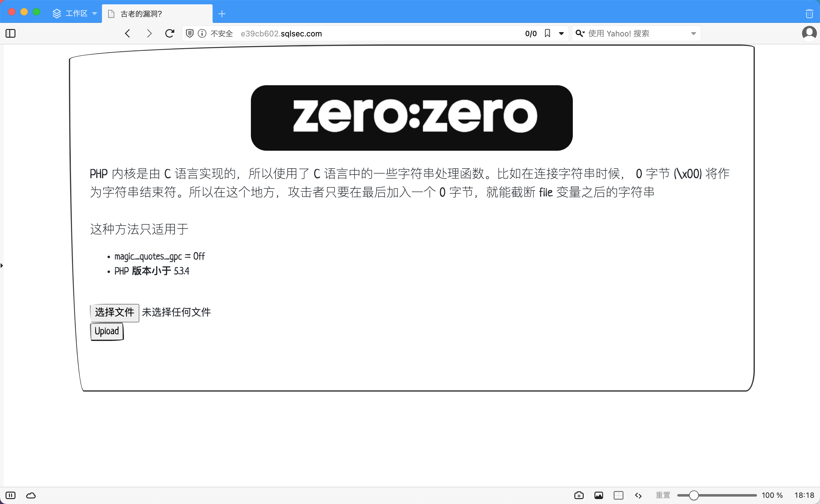Click the 100 % zoom level

[772, 495]
